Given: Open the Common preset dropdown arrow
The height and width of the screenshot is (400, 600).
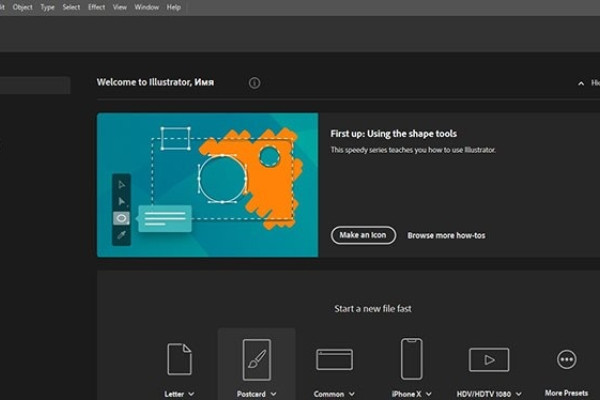Looking at the screenshot, I should click(352, 394).
